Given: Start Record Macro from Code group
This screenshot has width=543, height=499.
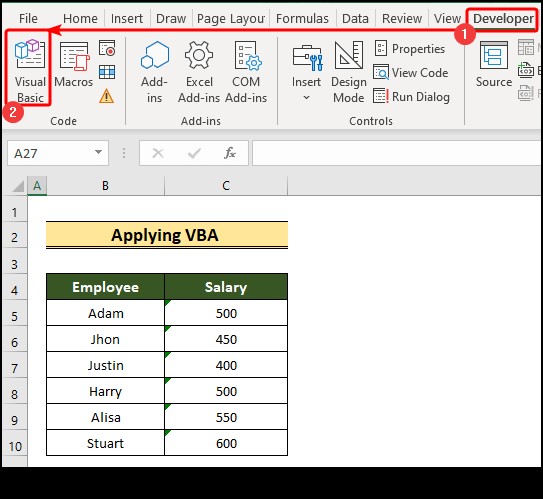Looking at the screenshot, I should coord(107,48).
